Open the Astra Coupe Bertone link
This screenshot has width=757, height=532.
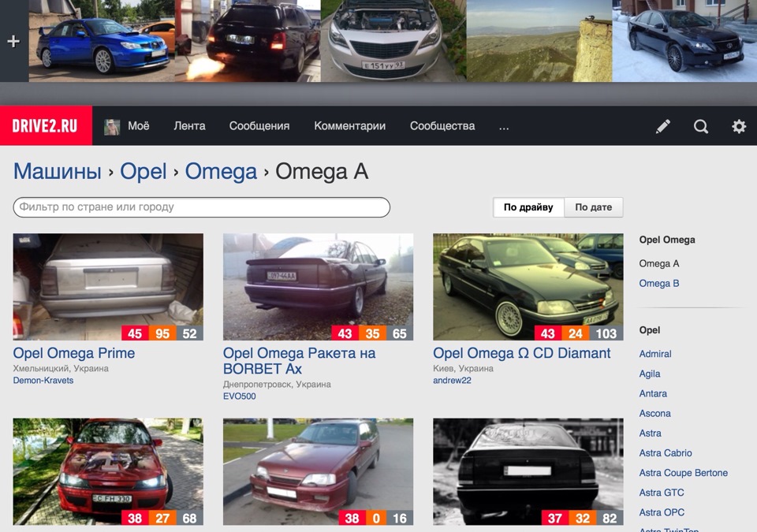coord(684,473)
